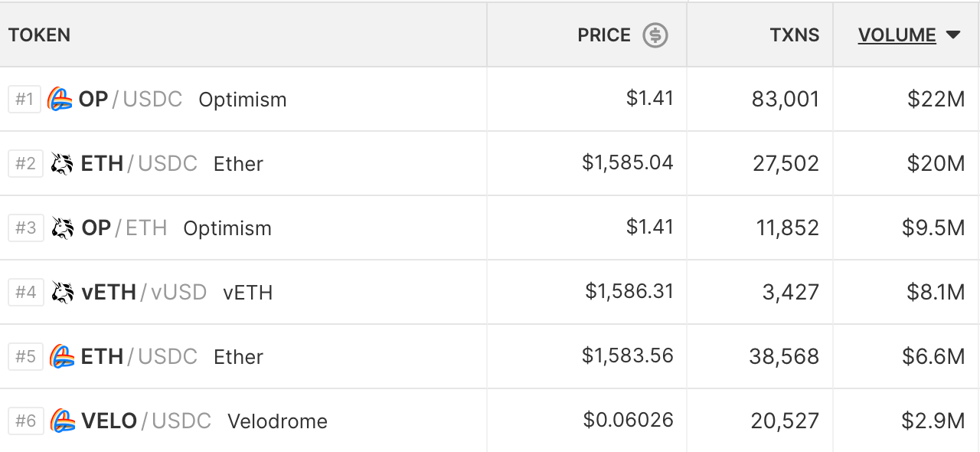Image resolution: width=980 pixels, height=452 pixels.
Task: Click the TOKEN column header
Action: coord(40,35)
